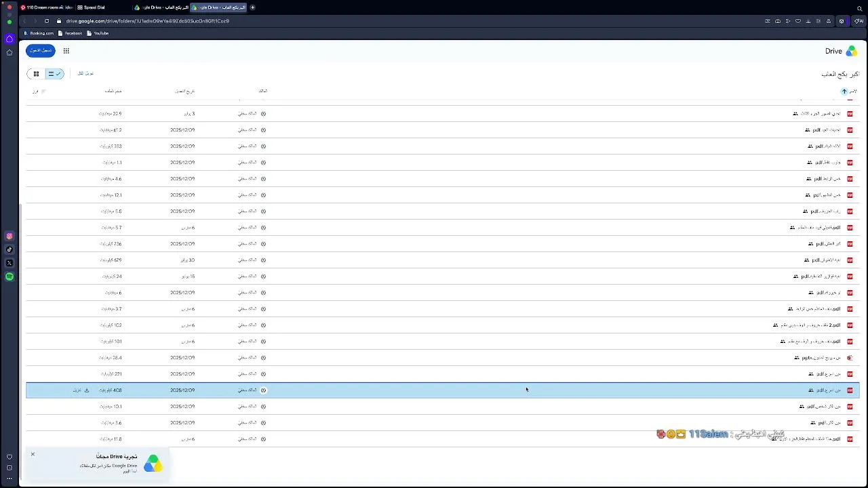The image size is (868, 488).
Task: Click the camera snapshot icon in the toolbar
Action: pyautogui.click(x=778, y=21)
